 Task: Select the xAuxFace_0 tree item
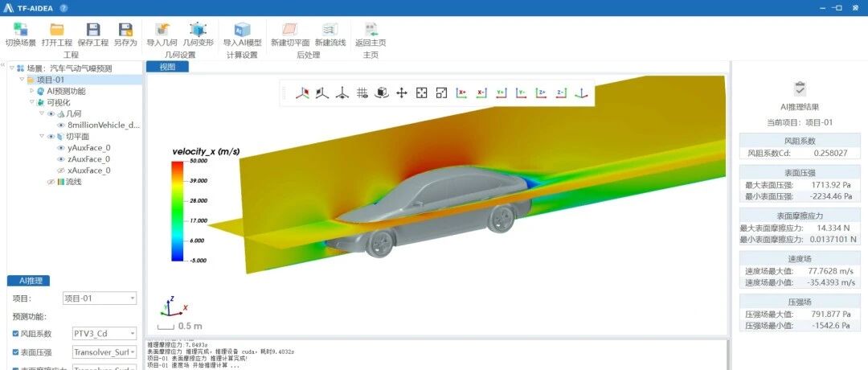pyautogui.click(x=89, y=171)
